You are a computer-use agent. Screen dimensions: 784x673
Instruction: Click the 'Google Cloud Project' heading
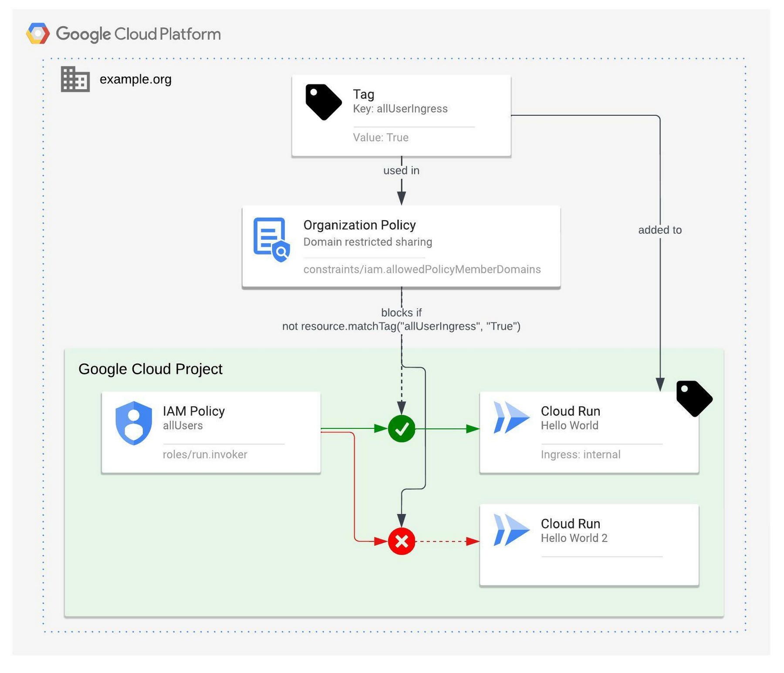pyautogui.click(x=150, y=369)
